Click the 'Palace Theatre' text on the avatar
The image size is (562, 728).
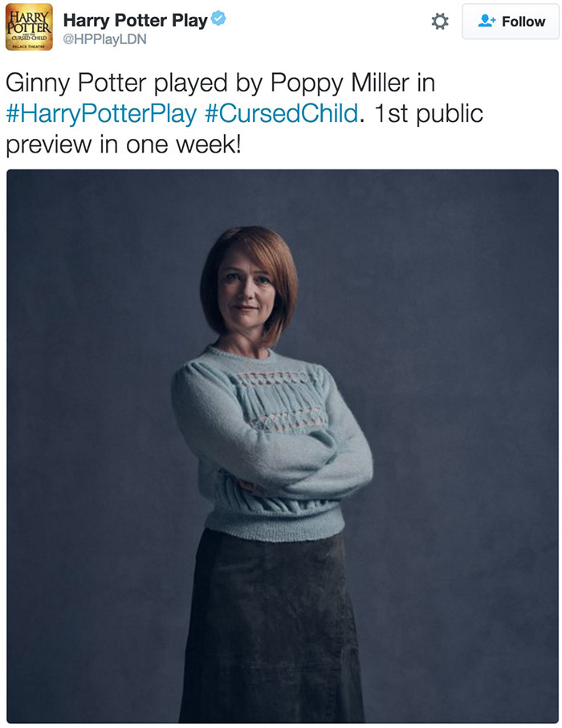point(29,47)
